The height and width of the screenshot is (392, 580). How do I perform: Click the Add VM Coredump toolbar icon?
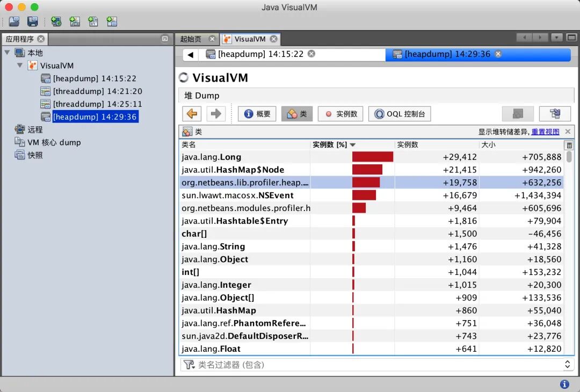[93, 21]
